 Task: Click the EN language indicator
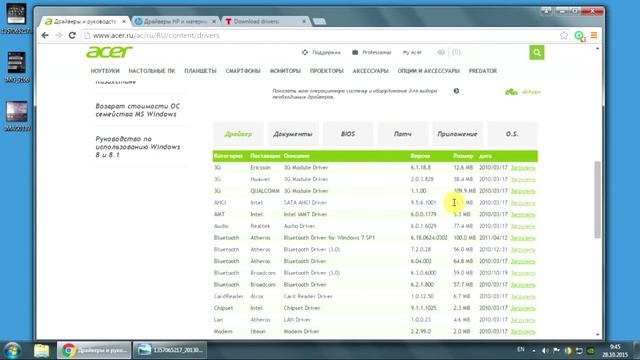tap(521, 349)
